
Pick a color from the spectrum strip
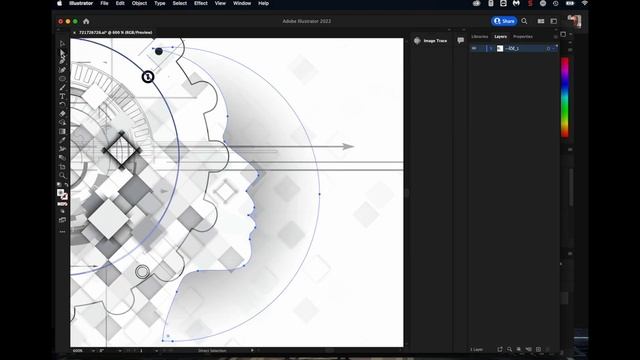point(564,97)
